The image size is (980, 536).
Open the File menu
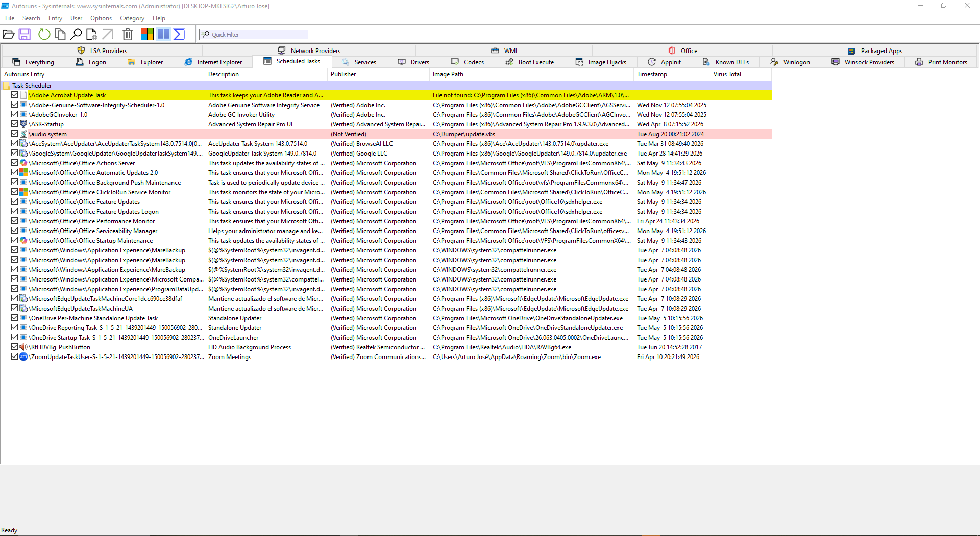click(x=10, y=18)
